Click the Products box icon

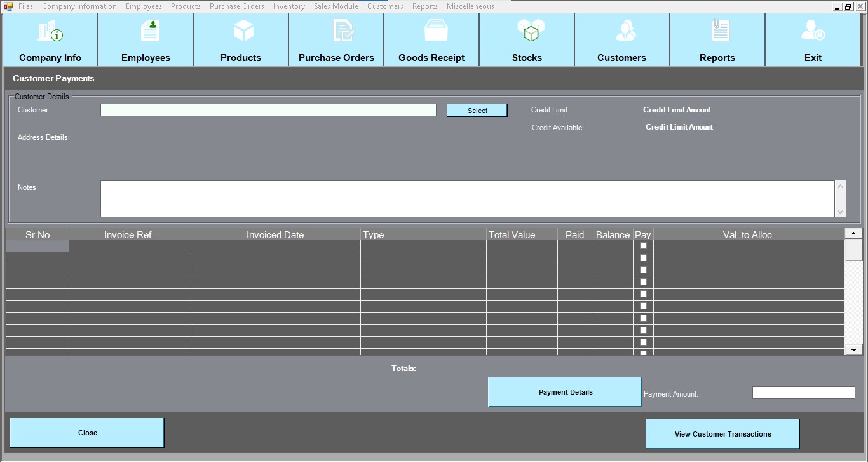click(x=243, y=31)
